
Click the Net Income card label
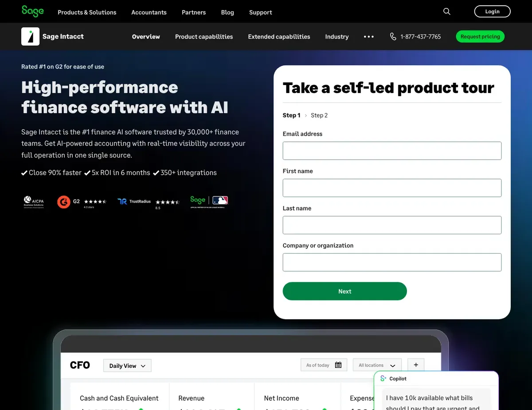pyautogui.click(x=282, y=398)
